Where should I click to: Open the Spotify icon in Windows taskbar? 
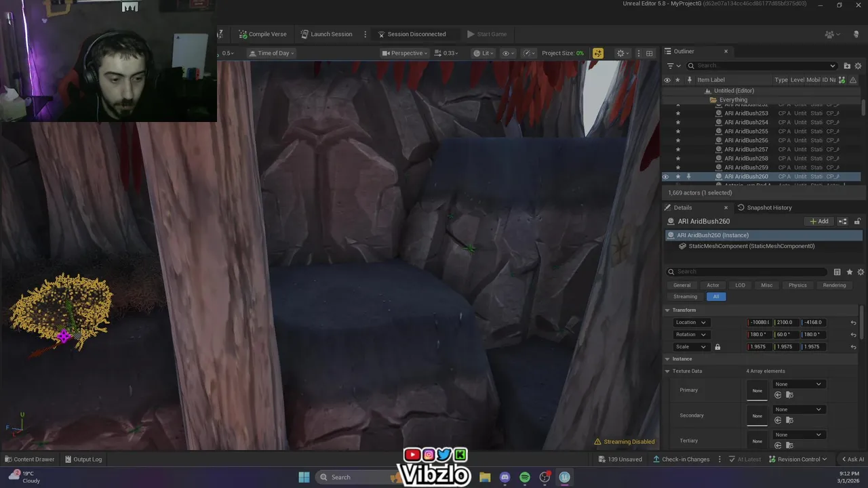(525, 477)
